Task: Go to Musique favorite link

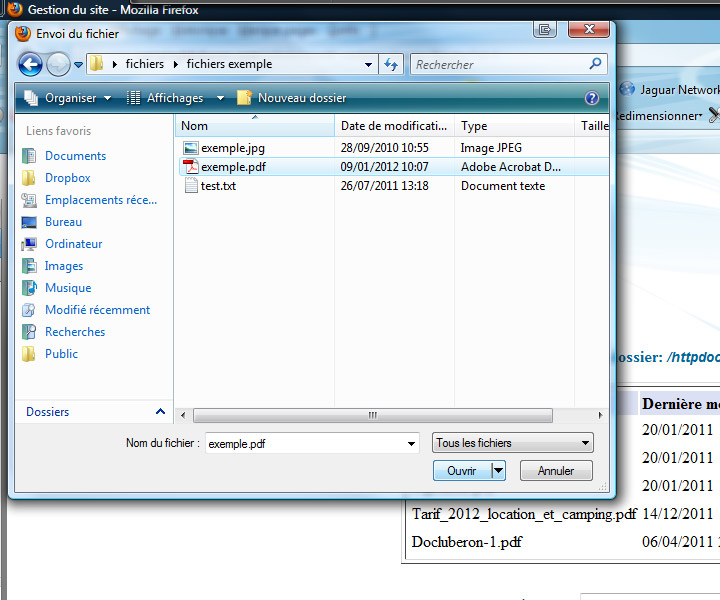Action: (68, 288)
